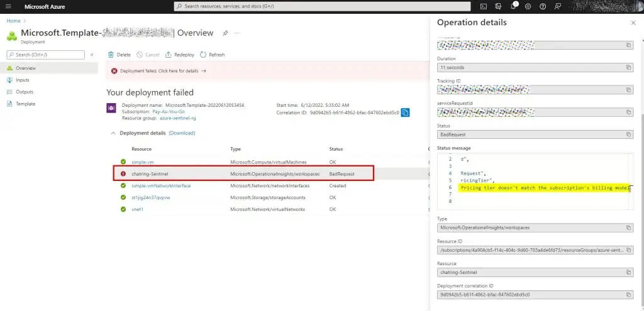Image resolution: width=644 pixels, height=311 pixels.
Task: Open the more options ellipsis beside title
Action: pos(237,33)
